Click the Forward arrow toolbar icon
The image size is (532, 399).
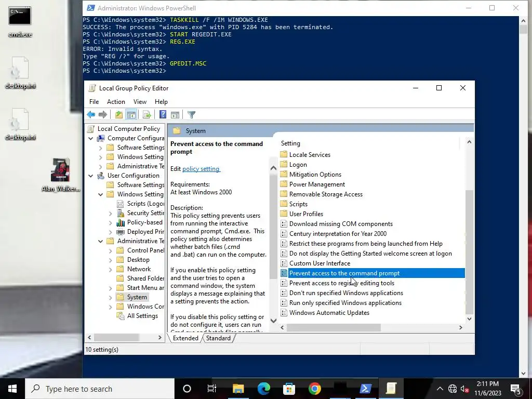(103, 115)
